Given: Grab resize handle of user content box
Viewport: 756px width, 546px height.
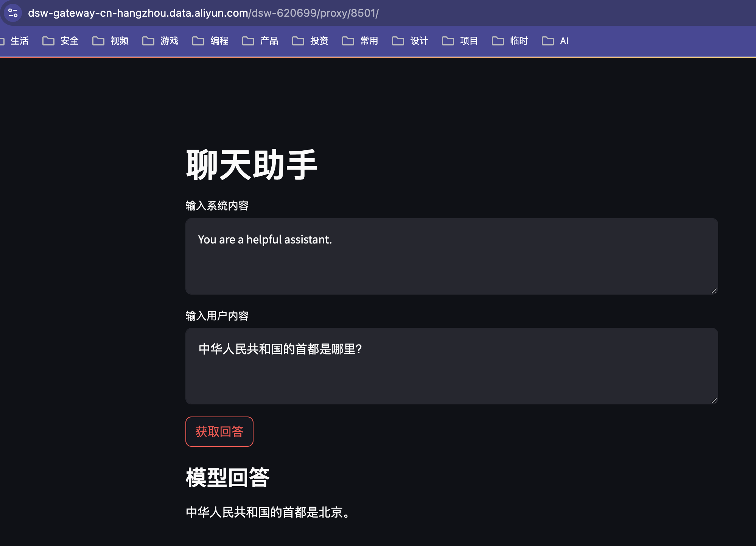Looking at the screenshot, I should (714, 401).
